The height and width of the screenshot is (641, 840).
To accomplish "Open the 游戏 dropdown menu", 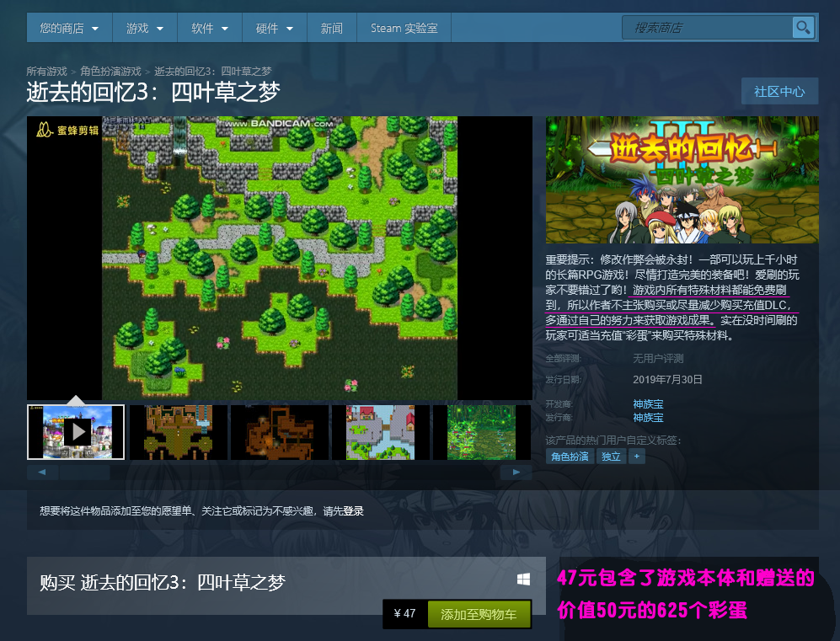I will pyautogui.click(x=145, y=28).
